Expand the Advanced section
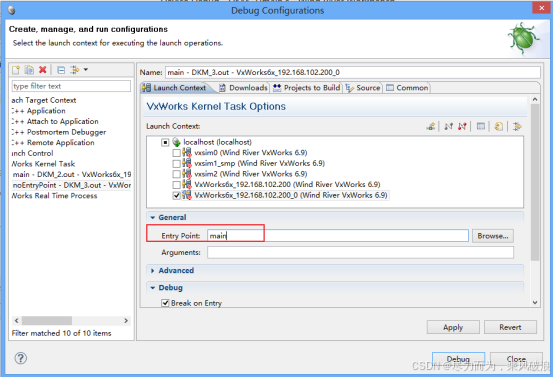 (x=153, y=271)
